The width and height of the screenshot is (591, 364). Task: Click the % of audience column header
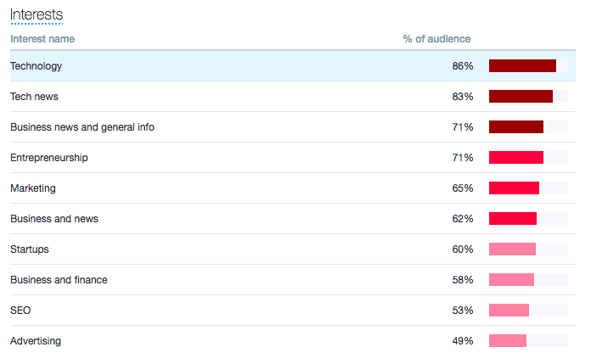pyautogui.click(x=436, y=39)
